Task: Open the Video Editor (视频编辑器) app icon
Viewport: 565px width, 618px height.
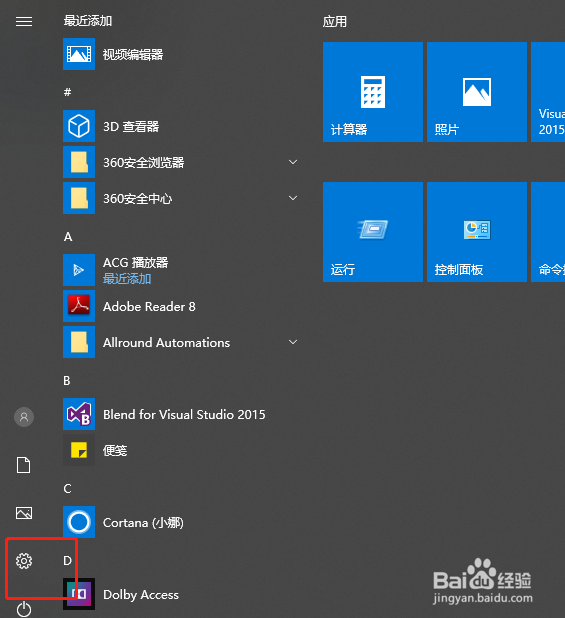Action: 79,54
